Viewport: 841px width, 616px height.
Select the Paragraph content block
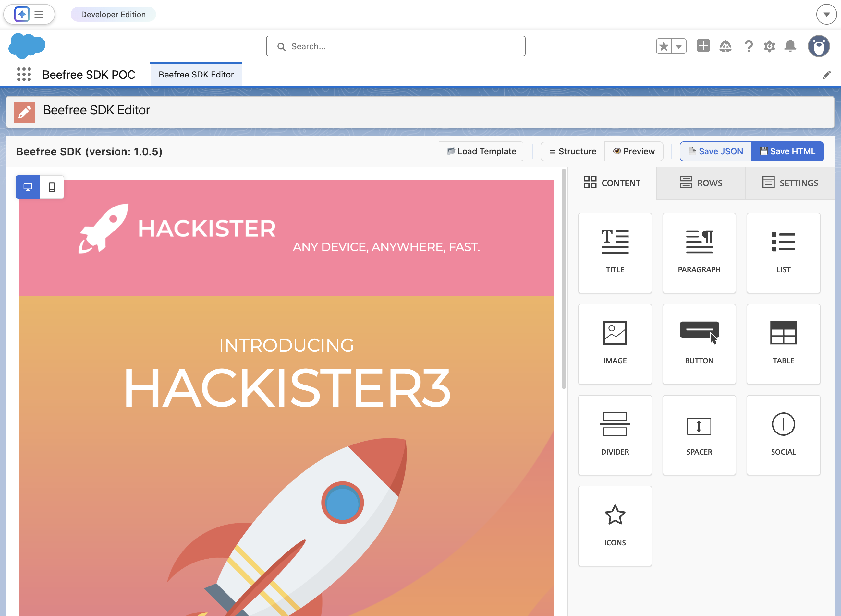pos(699,253)
